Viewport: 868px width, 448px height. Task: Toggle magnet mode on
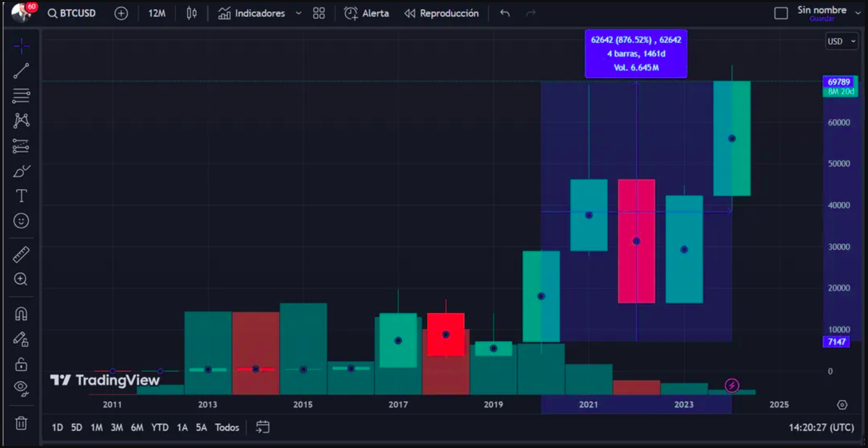coord(21,314)
